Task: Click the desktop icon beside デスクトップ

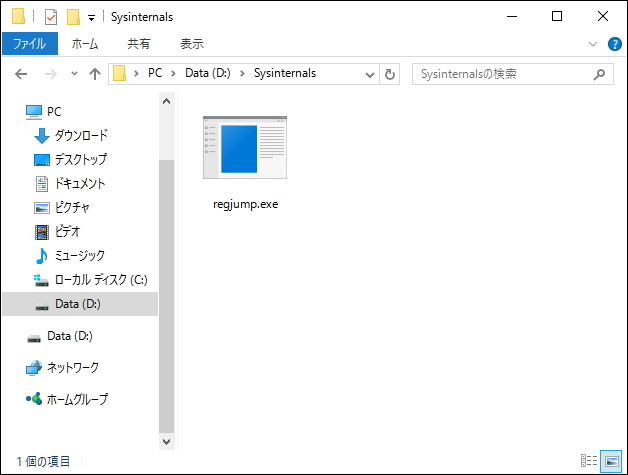Action: [42, 160]
